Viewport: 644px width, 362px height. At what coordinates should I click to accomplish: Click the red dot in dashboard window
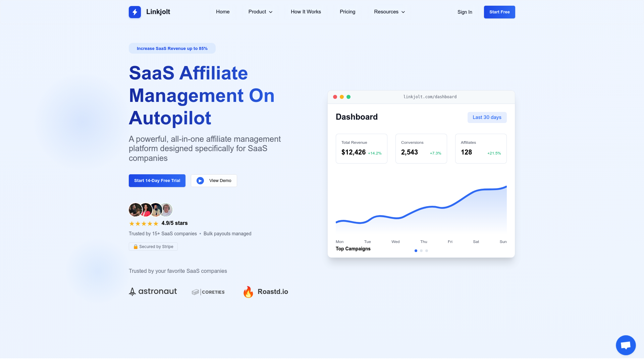pyautogui.click(x=335, y=97)
